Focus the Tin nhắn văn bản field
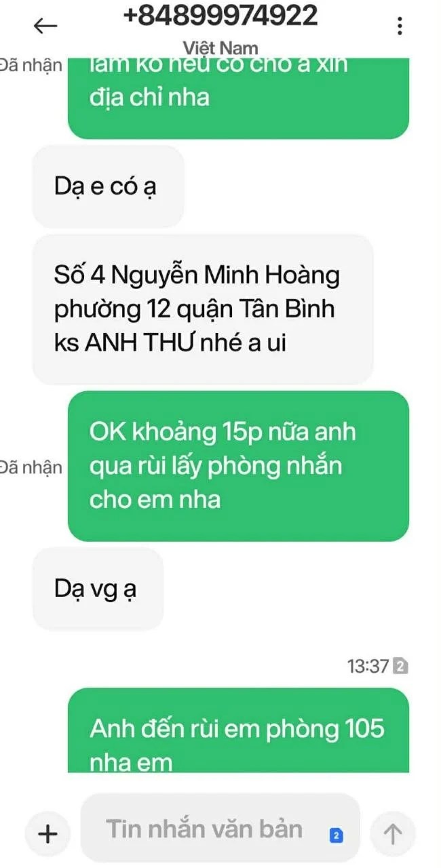The height and width of the screenshot is (868, 441). tap(220, 829)
